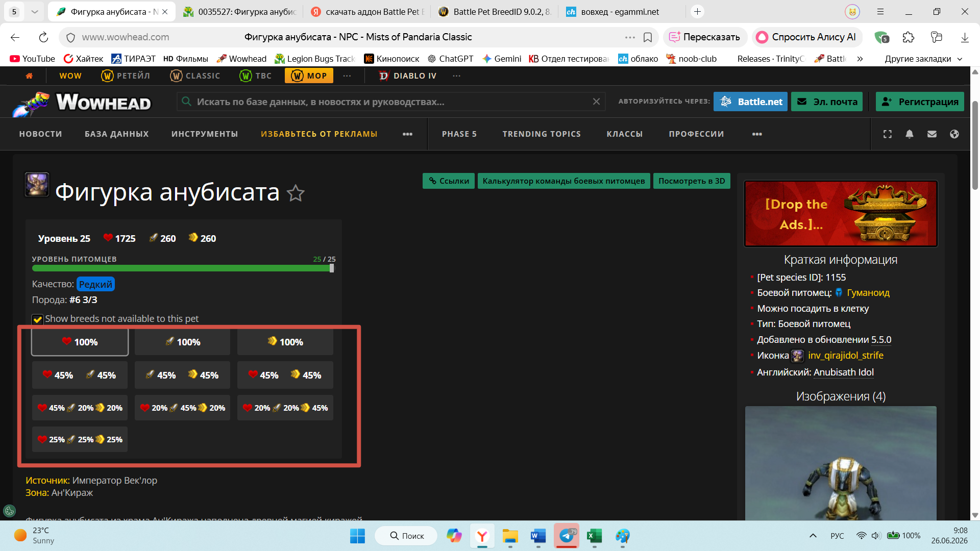Viewport: 980px width, 551px height.
Task: Open the Гуманоид pet type link
Action: (868, 293)
